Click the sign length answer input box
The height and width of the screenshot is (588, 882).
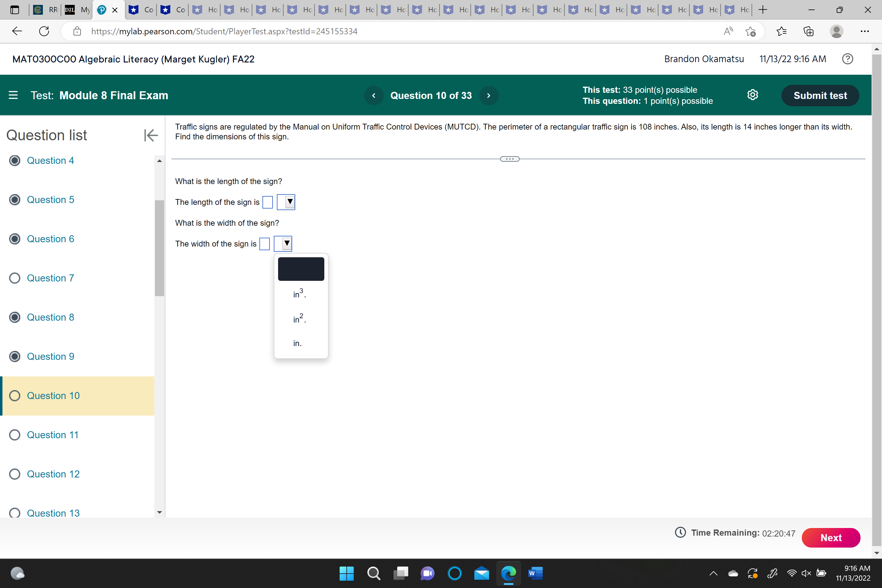point(267,202)
